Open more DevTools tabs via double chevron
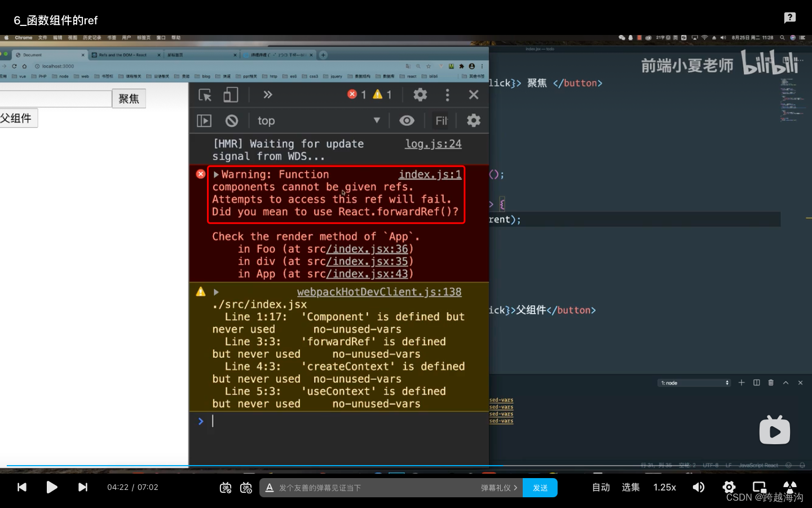The image size is (812, 508). click(x=268, y=95)
